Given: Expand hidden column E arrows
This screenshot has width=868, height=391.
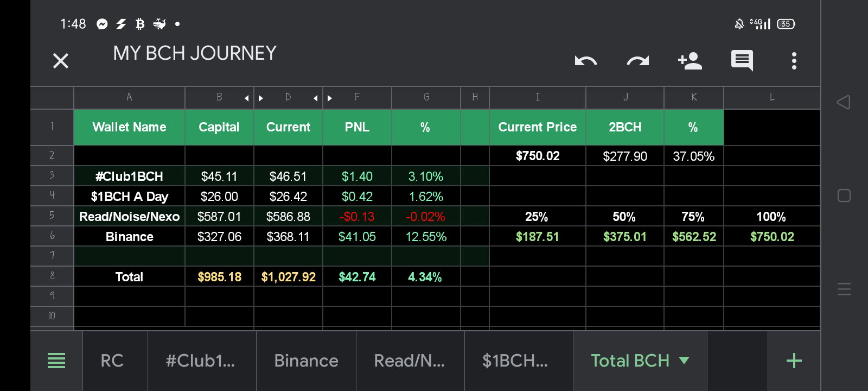Looking at the screenshot, I should point(323,98).
